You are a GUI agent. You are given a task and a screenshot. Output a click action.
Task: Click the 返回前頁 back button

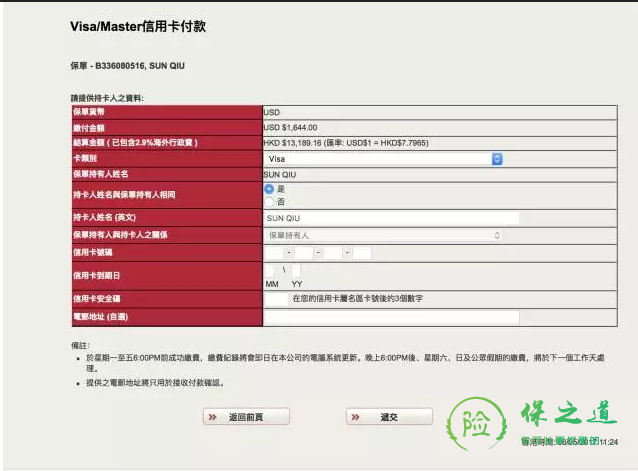coord(247,417)
